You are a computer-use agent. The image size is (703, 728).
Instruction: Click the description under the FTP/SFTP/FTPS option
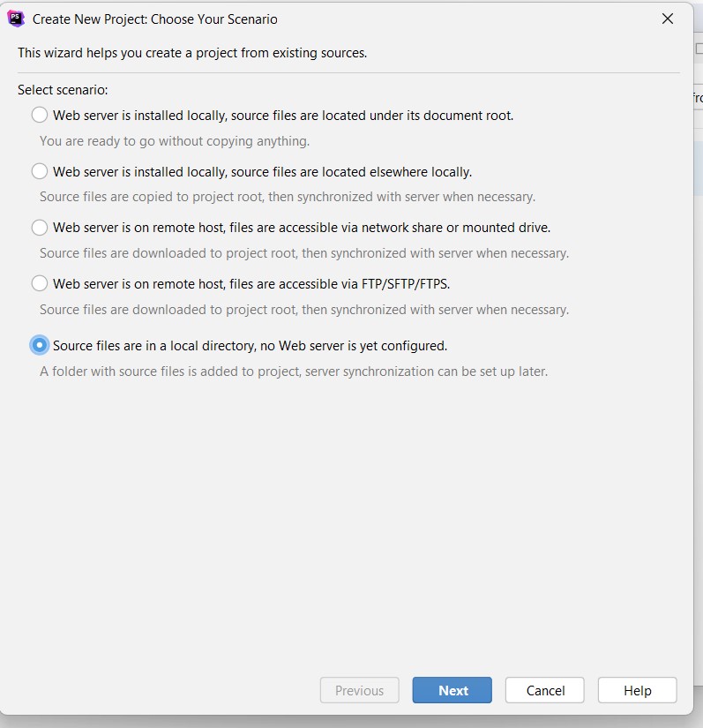point(303,310)
